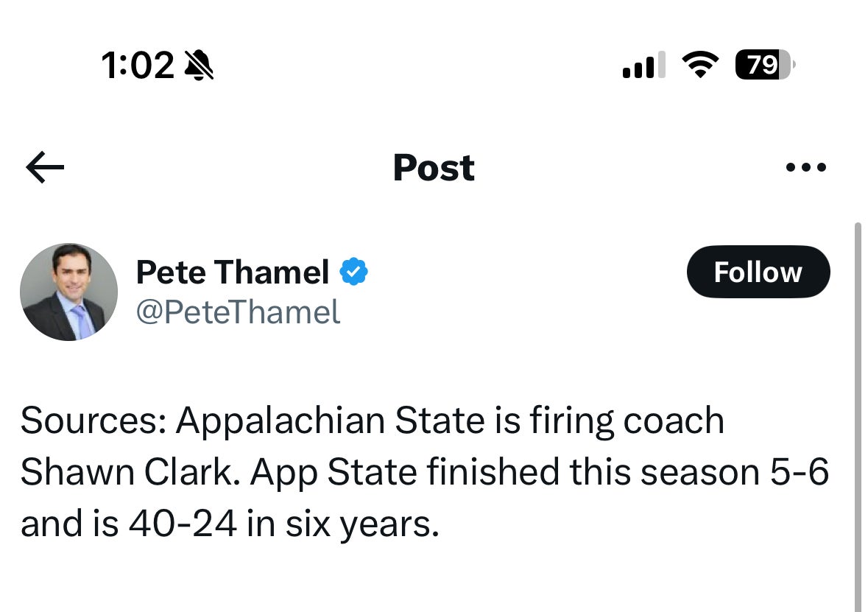Screen dimensions: 868x612
Task: Tap the battery indicator showing 79
Action: click(x=763, y=65)
